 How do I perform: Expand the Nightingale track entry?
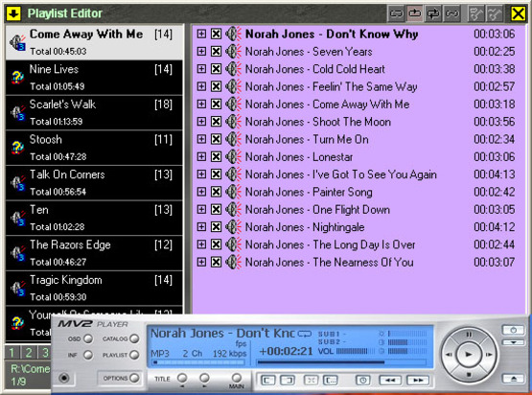[x=201, y=226]
